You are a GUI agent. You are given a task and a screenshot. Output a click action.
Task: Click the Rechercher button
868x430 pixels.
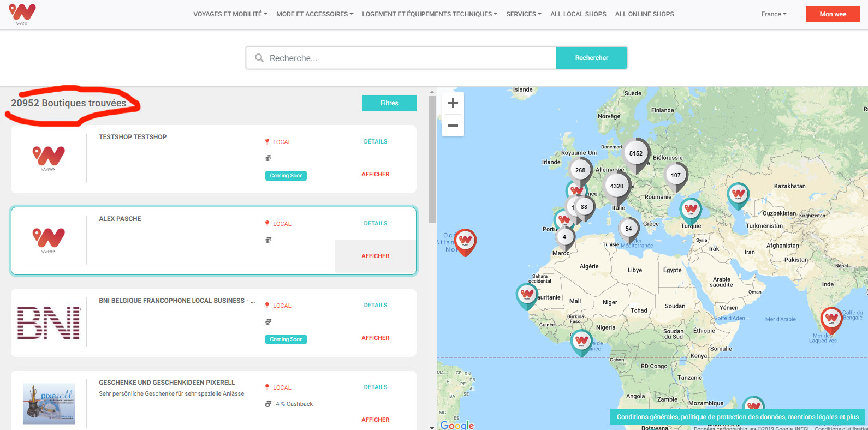tap(591, 58)
